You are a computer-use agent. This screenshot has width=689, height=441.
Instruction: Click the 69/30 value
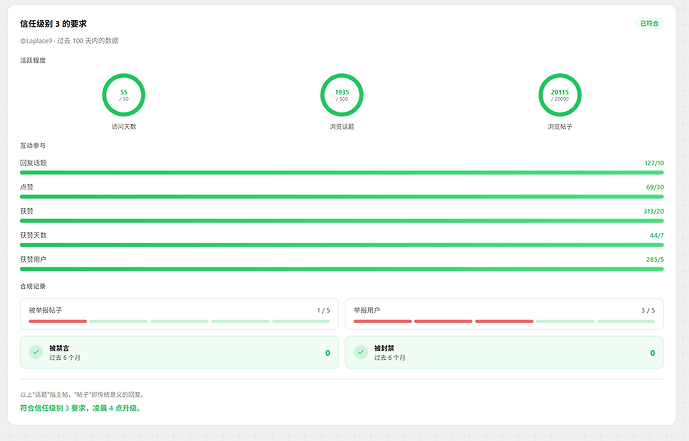point(655,187)
